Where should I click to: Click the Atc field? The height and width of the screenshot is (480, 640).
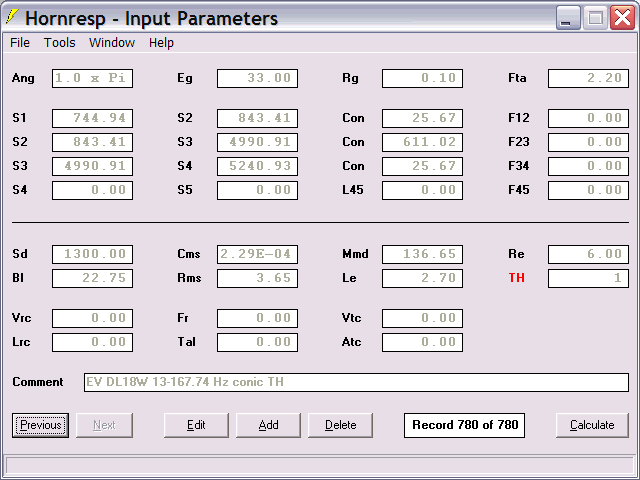click(422, 343)
